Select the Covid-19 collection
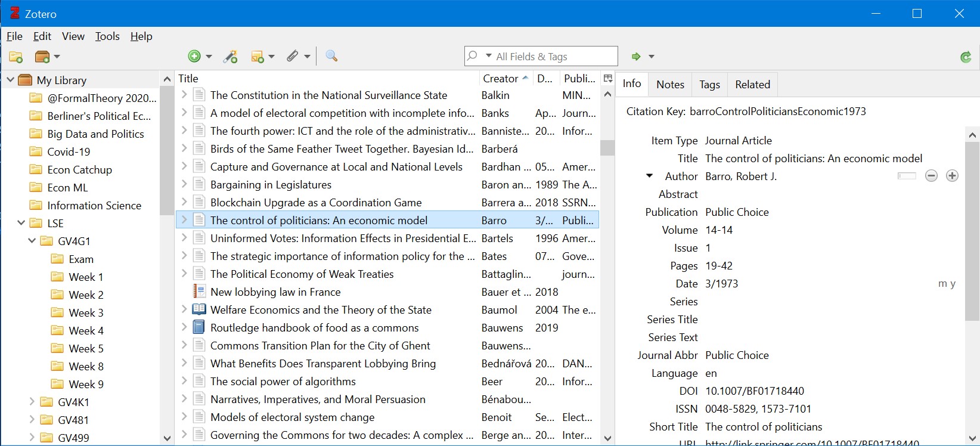This screenshot has height=446, width=980. click(x=69, y=152)
